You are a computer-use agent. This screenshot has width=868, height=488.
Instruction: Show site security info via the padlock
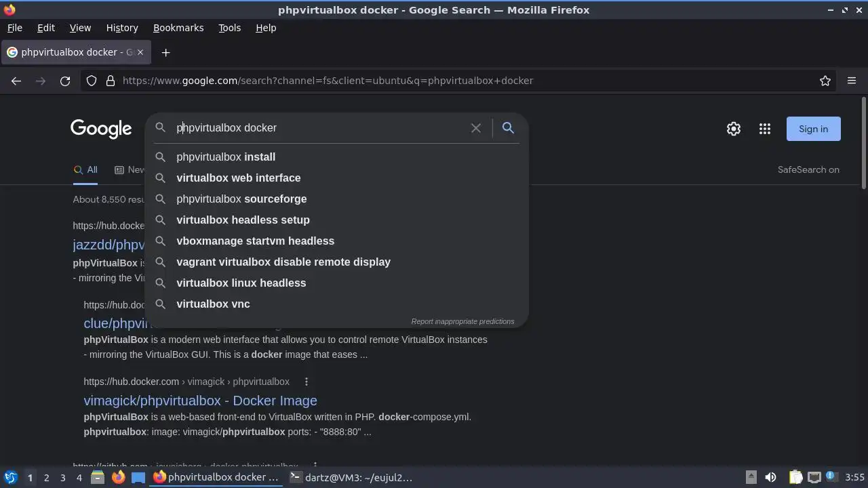111,81
